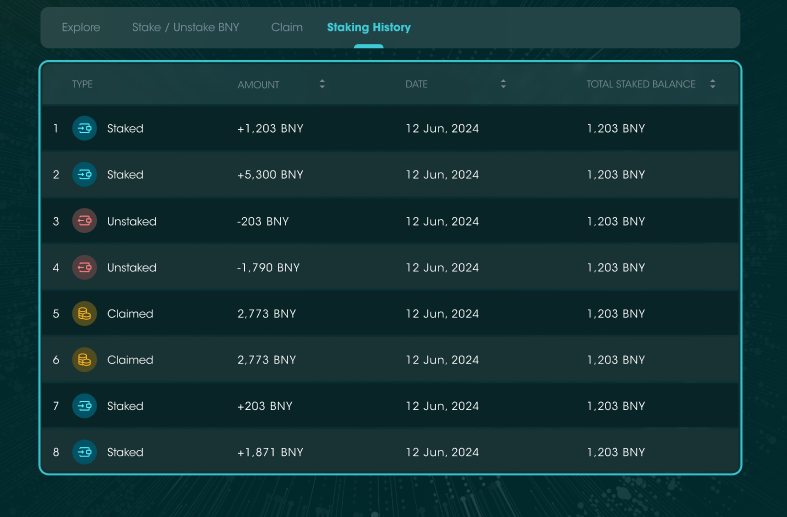
Task: Click the Type column header
Action: tap(82, 84)
